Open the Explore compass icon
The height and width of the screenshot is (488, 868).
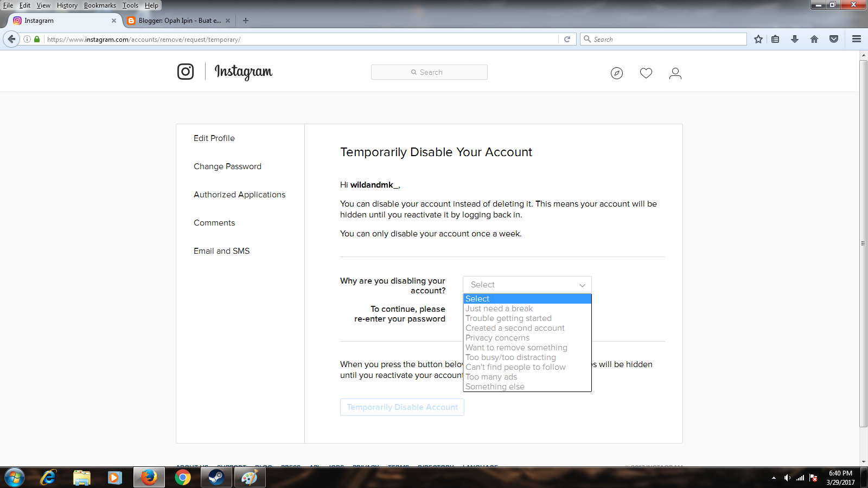[x=617, y=73]
